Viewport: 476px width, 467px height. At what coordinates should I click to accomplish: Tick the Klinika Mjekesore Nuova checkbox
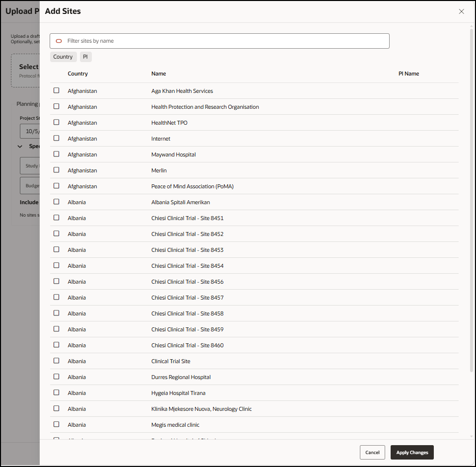57,408
